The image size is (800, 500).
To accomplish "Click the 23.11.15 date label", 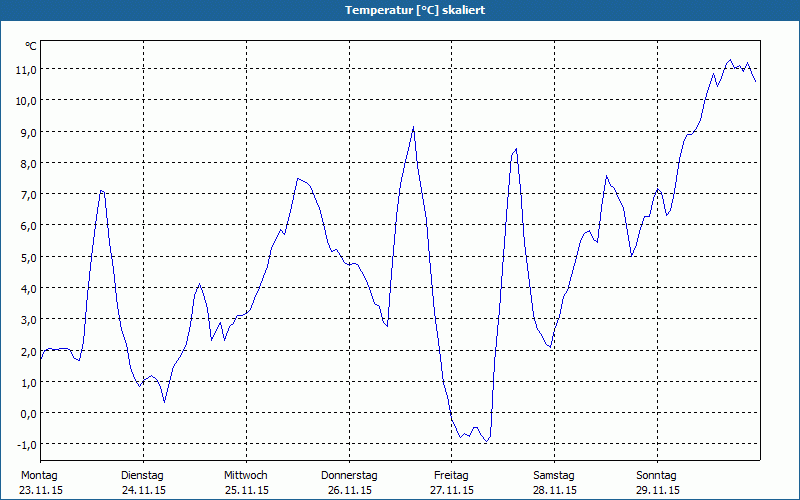I will coord(40,490).
